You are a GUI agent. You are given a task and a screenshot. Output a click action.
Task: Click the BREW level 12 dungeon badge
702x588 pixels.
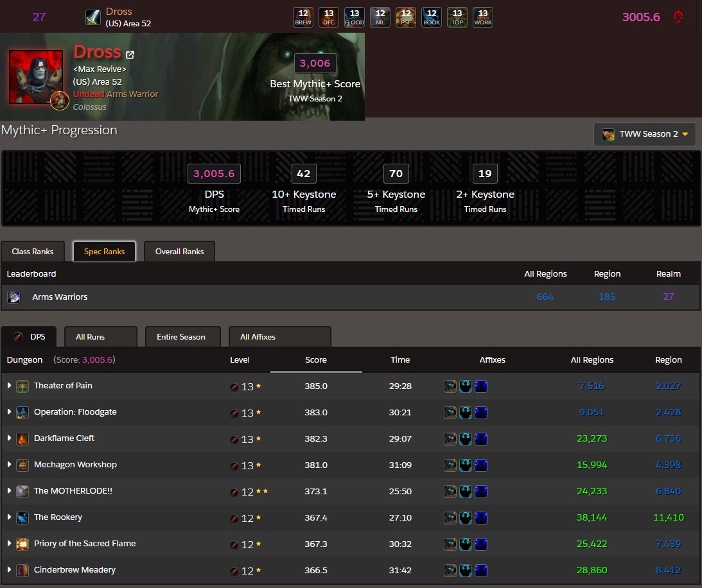[303, 17]
